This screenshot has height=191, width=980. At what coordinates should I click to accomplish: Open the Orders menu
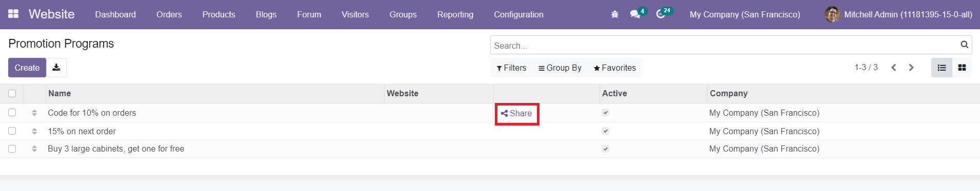tap(169, 14)
